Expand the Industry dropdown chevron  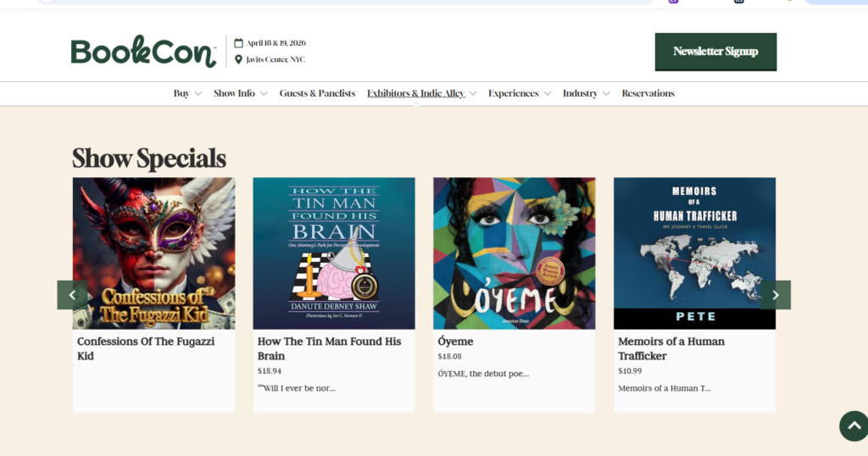click(x=606, y=93)
